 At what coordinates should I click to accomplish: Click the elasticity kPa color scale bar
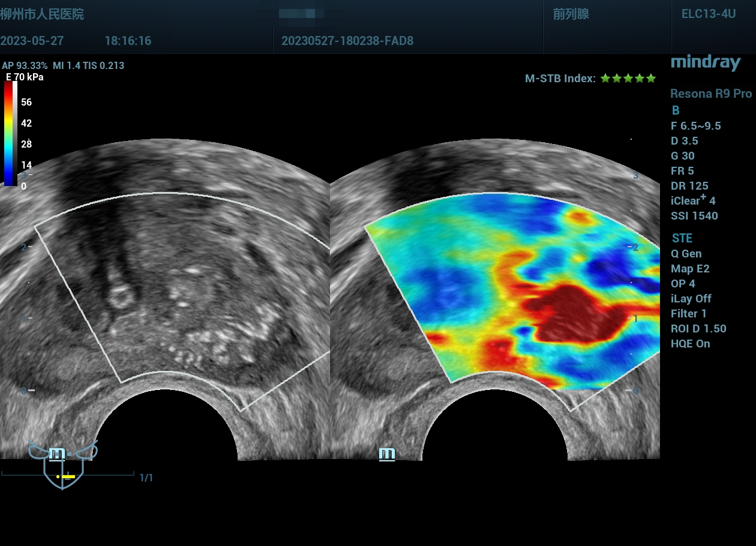point(11,133)
